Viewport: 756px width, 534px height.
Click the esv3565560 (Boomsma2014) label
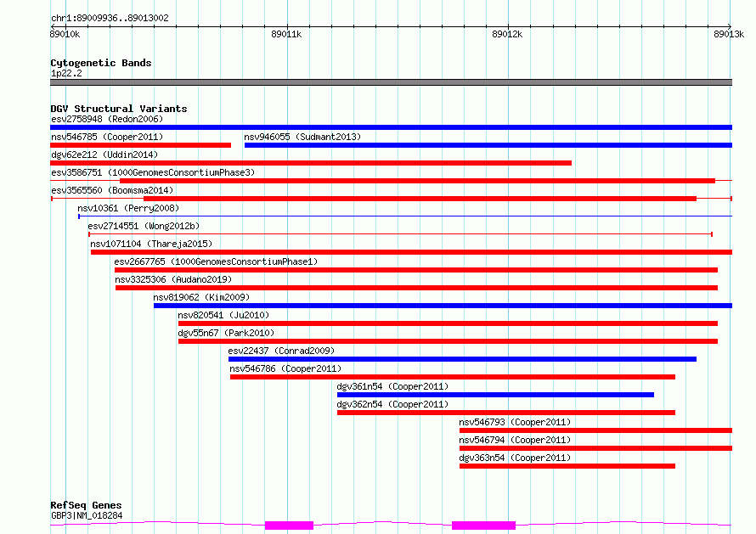tap(112, 190)
